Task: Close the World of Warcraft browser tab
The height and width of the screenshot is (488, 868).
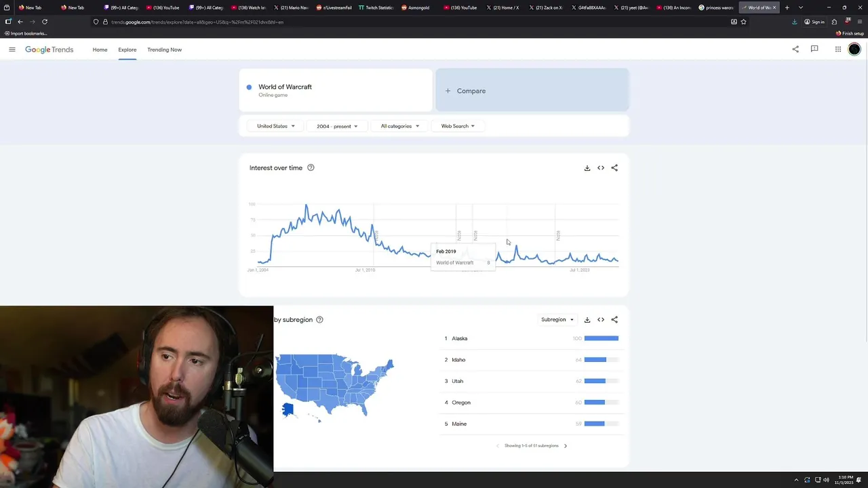Action: 774,7
